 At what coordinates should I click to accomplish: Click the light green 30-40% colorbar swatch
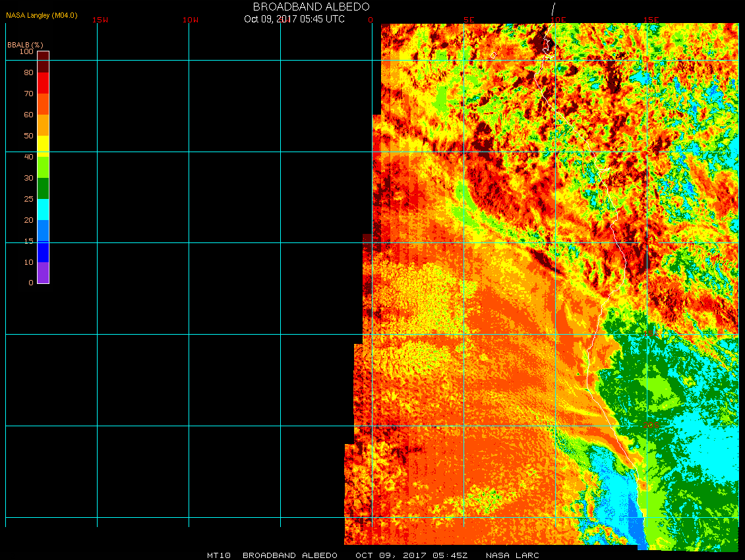click(43, 167)
